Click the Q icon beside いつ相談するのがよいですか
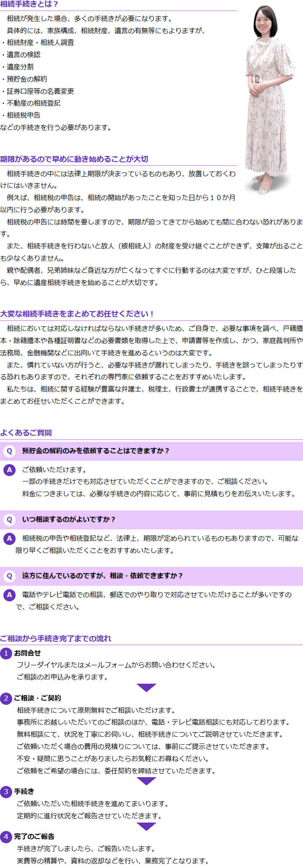 click(9, 520)
